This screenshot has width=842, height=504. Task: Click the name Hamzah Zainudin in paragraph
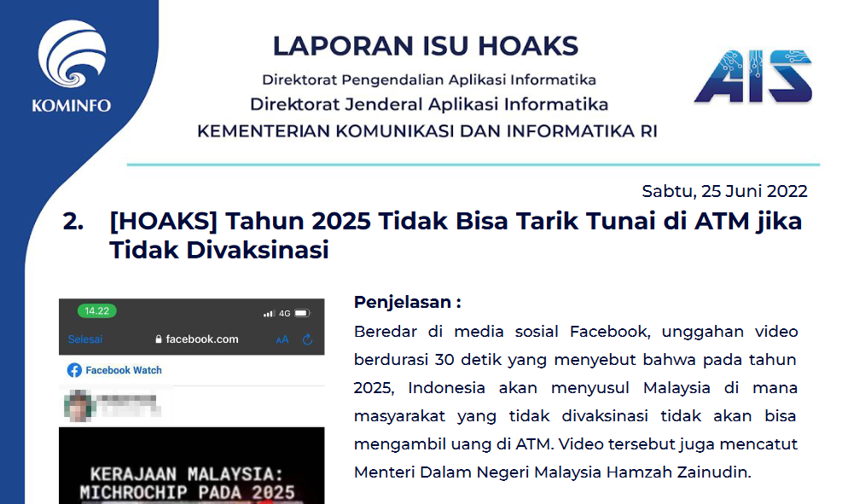pos(678,472)
